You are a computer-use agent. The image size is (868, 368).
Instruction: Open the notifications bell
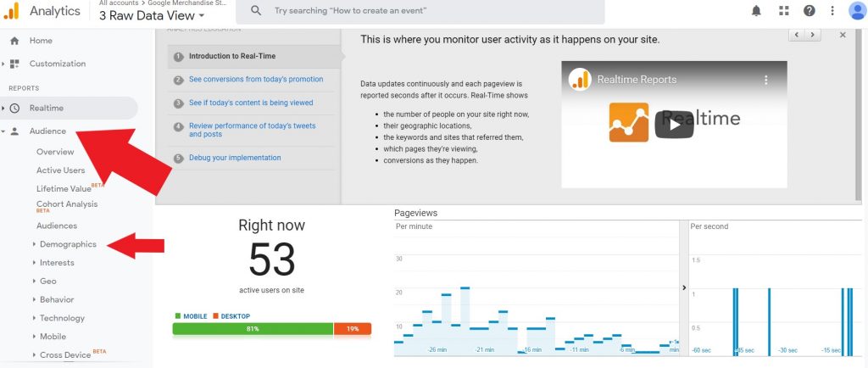pos(756,10)
